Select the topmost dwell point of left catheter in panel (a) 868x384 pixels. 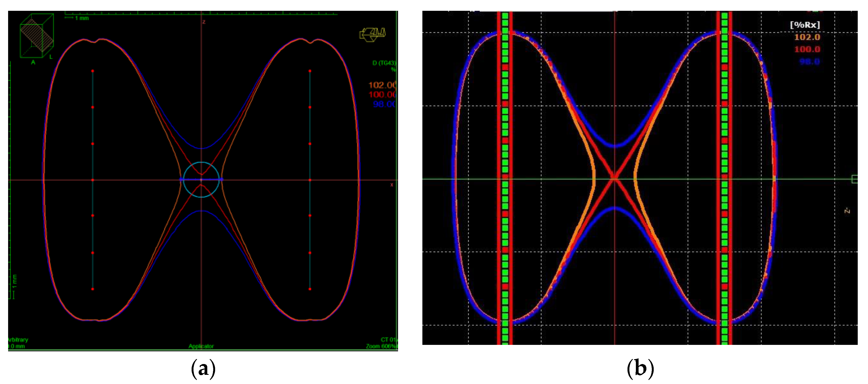92,71
